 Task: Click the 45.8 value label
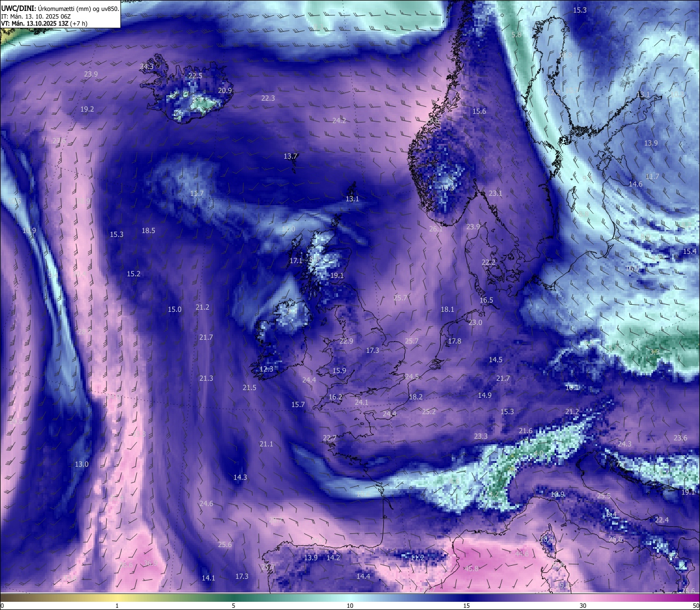click(x=471, y=568)
